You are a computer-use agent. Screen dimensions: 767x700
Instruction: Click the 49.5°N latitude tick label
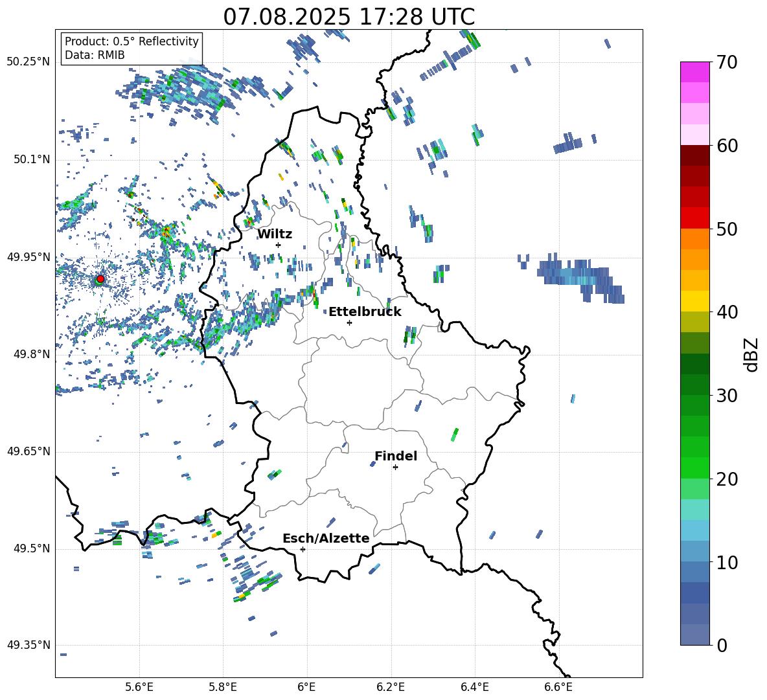tap(32, 548)
